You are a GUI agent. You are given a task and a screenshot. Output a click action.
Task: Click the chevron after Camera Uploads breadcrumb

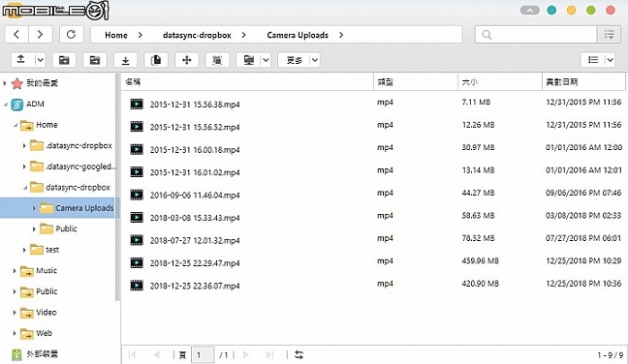point(341,35)
